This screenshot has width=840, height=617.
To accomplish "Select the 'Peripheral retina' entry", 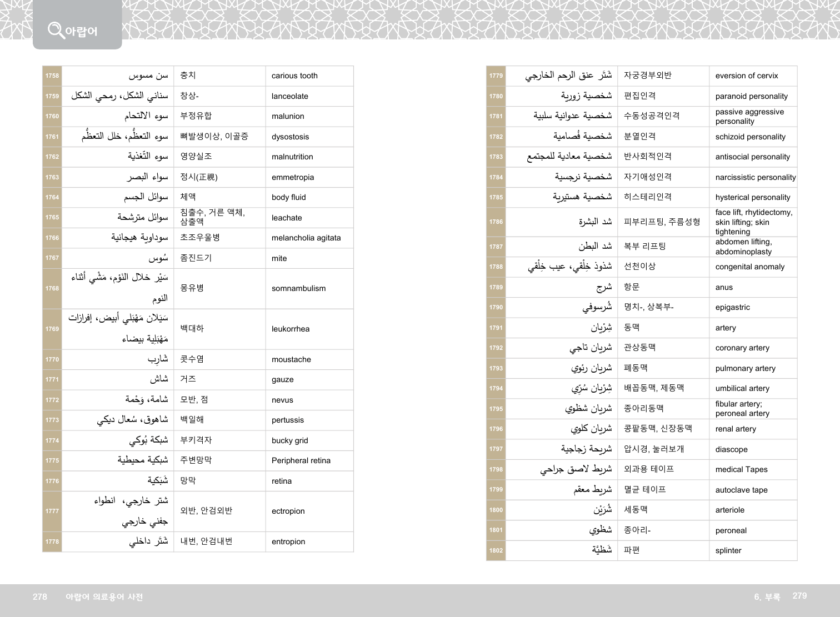I will pyautogui.click(x=301, y=461).
